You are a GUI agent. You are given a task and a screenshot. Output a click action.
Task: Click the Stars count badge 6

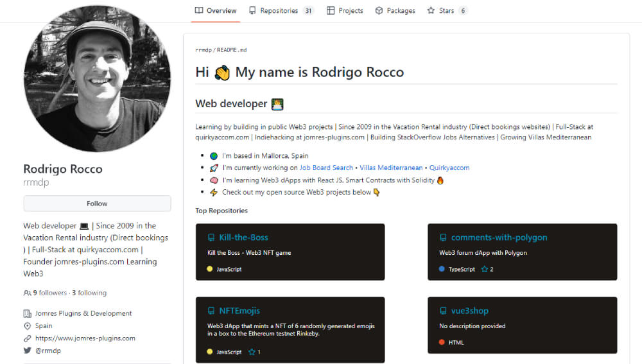463,11
